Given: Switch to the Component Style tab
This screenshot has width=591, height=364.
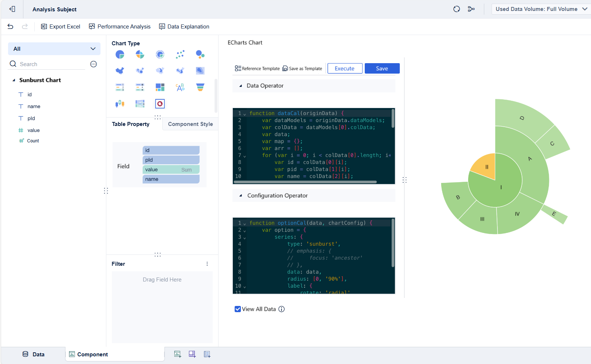Looking at the screenshot, I should click(190, 124).
